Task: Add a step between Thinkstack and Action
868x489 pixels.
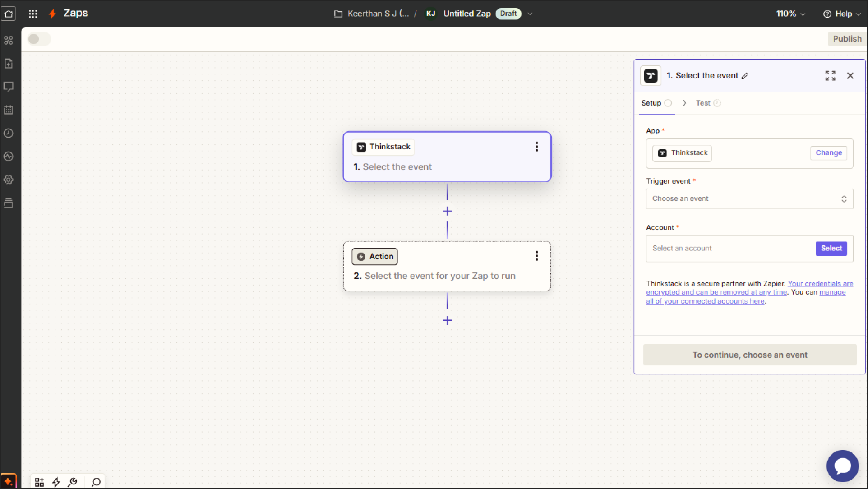Action: click(x=447, y=211)
